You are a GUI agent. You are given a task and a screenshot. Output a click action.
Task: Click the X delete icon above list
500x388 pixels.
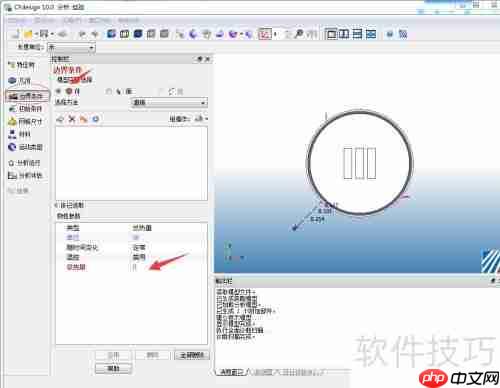pyautogui.click(x=72, y=119)
